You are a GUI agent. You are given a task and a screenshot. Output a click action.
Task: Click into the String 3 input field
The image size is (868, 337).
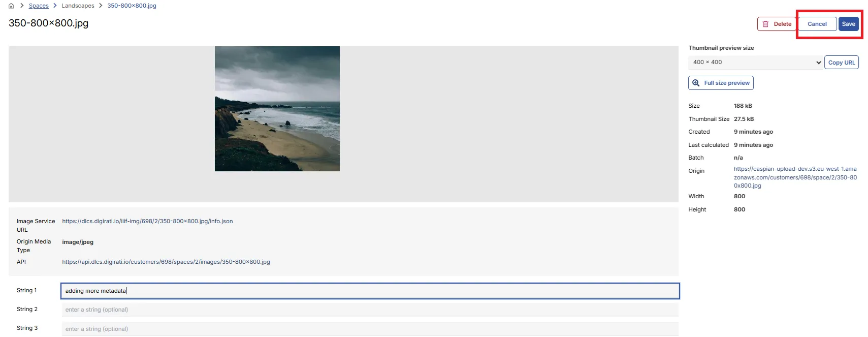[370, 329]
